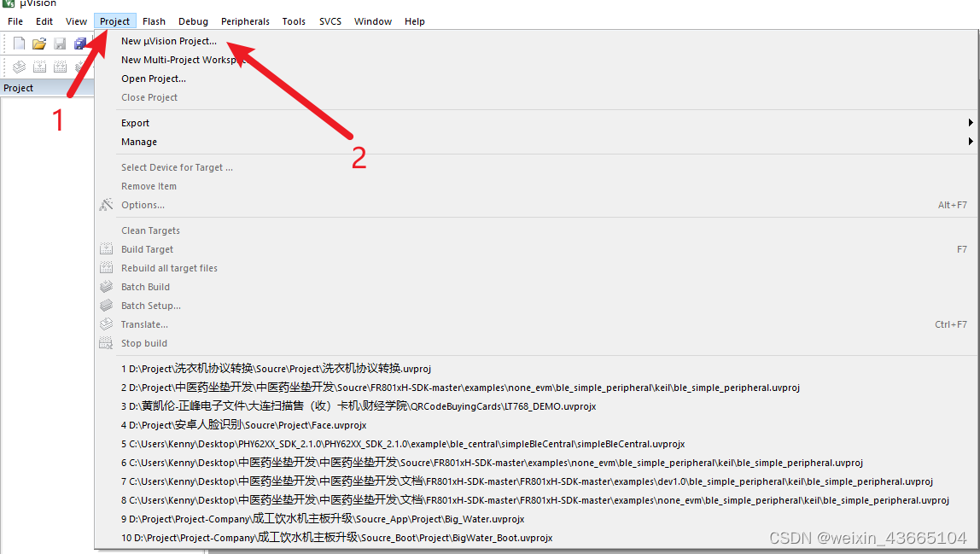The image size is (980, 554).
Task: Select Remove Item entry
Action: (x=536, y=186)
